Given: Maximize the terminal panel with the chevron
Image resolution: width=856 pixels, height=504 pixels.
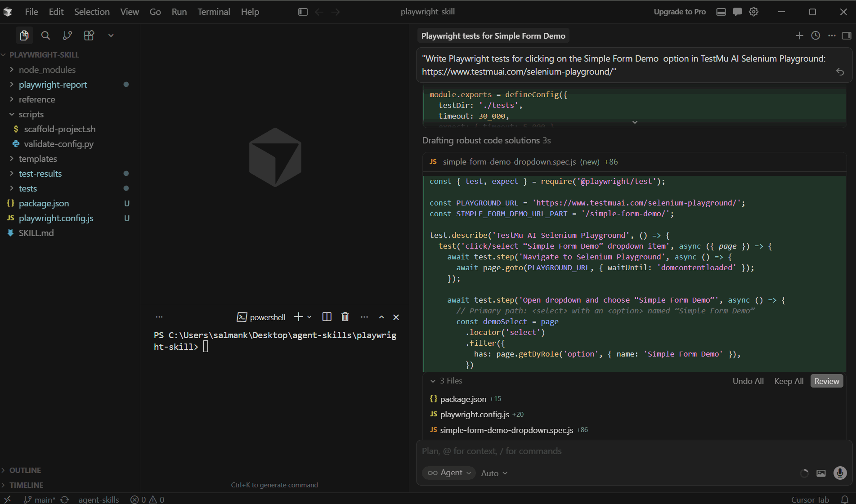Looking at the screenshot, I should pos(381,317).
